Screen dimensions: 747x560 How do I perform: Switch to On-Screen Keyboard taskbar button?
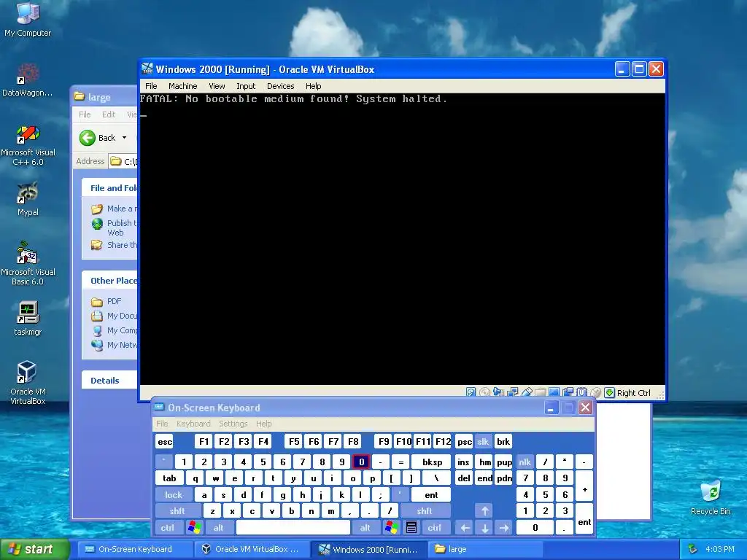click(x=135, y=549)
